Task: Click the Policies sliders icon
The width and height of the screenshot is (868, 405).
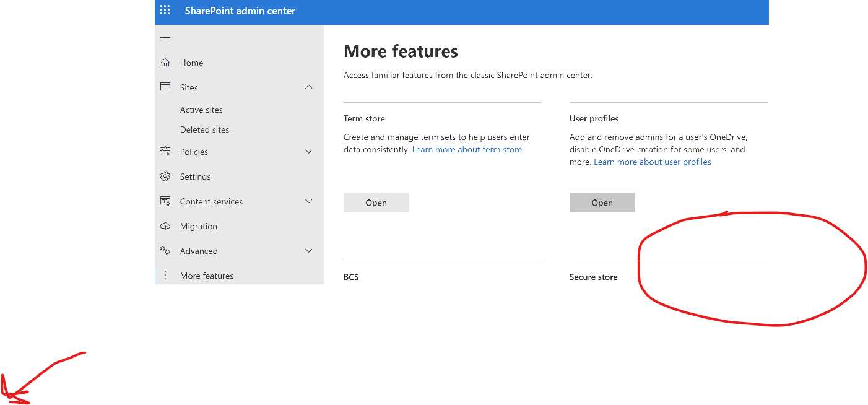Action: [x=165, y=151]
